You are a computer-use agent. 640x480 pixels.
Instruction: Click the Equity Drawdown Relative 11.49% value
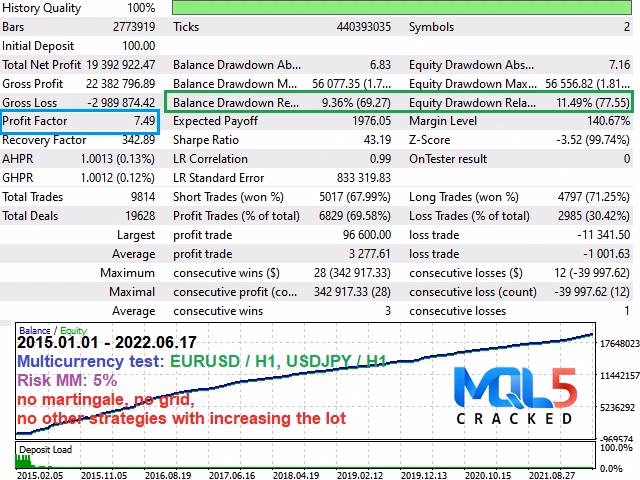(x=592, y=102)
